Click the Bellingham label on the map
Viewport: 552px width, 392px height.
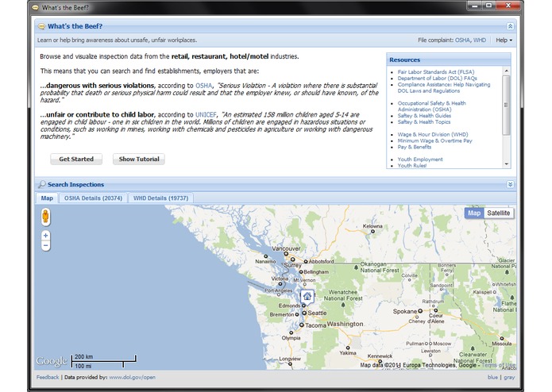[x=316, y=271]
